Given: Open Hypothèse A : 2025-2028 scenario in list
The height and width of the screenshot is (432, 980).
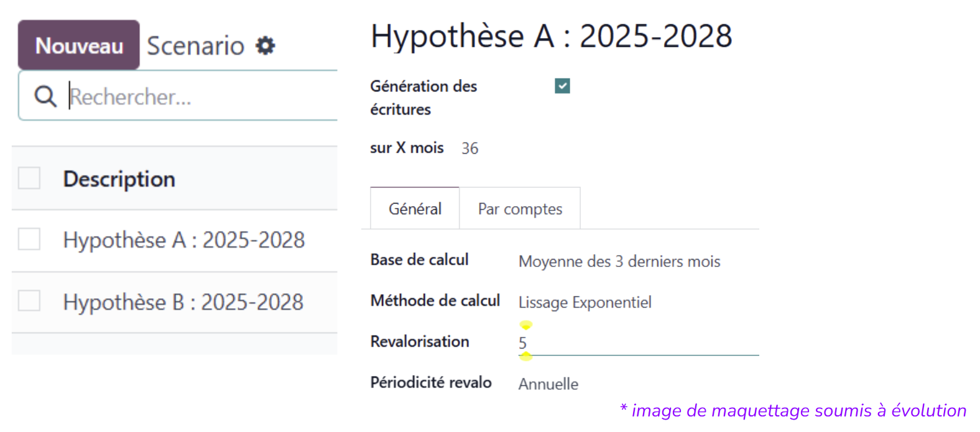Looking at the screenshot, I should point(184,240).
